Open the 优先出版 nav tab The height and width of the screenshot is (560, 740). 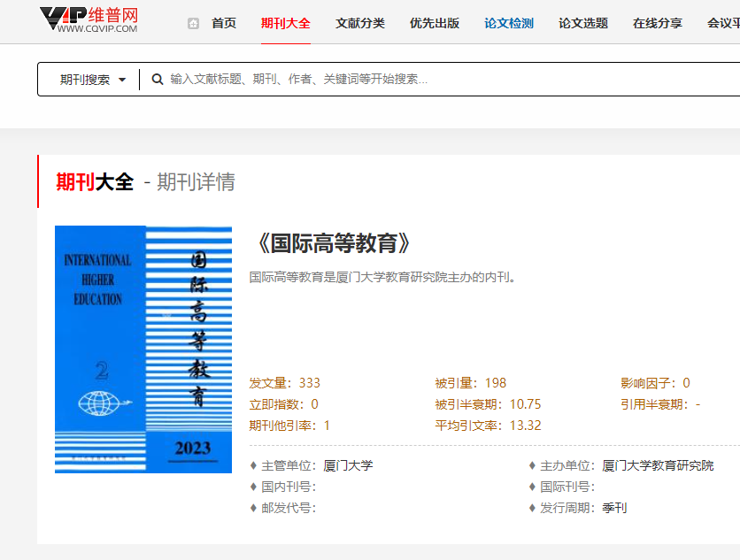435,23
